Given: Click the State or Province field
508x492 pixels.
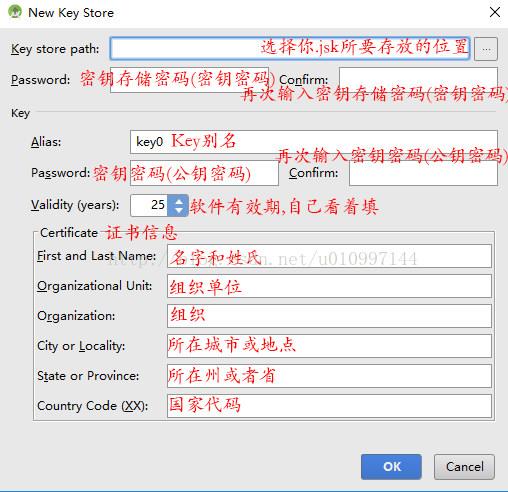Looking at the screenshot, I should point(329,376).
